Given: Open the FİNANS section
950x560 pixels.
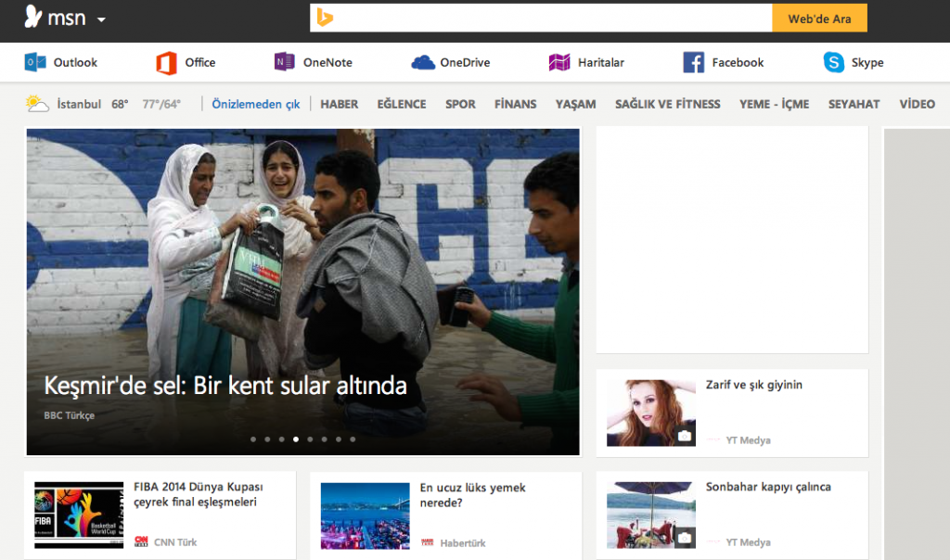Looking at the screenshot, I should point(515,104).
